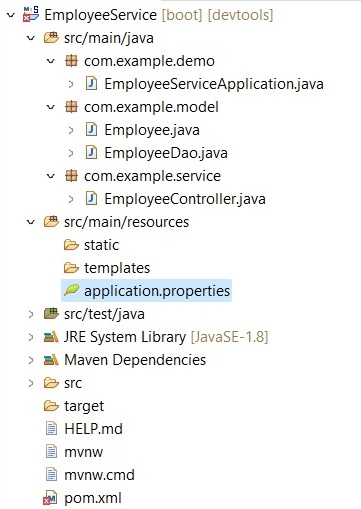
Task: Collapse the com.example.model package
Action: click(51, 107)
